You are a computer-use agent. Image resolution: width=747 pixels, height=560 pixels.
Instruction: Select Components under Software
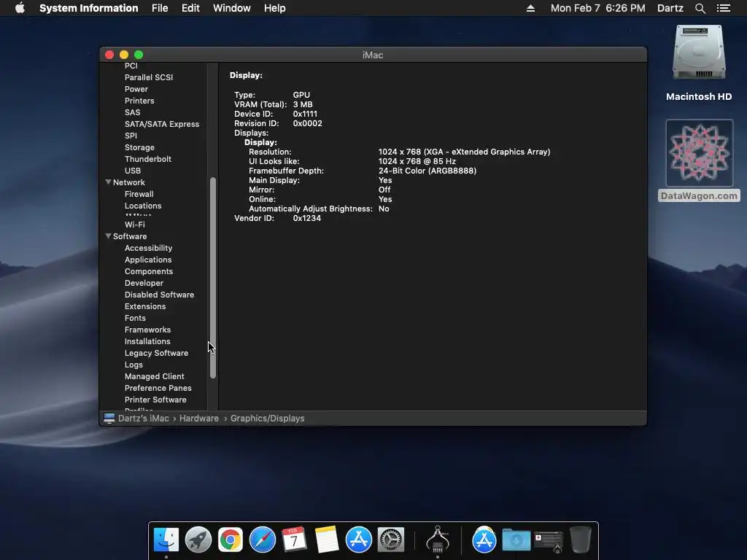149,271
